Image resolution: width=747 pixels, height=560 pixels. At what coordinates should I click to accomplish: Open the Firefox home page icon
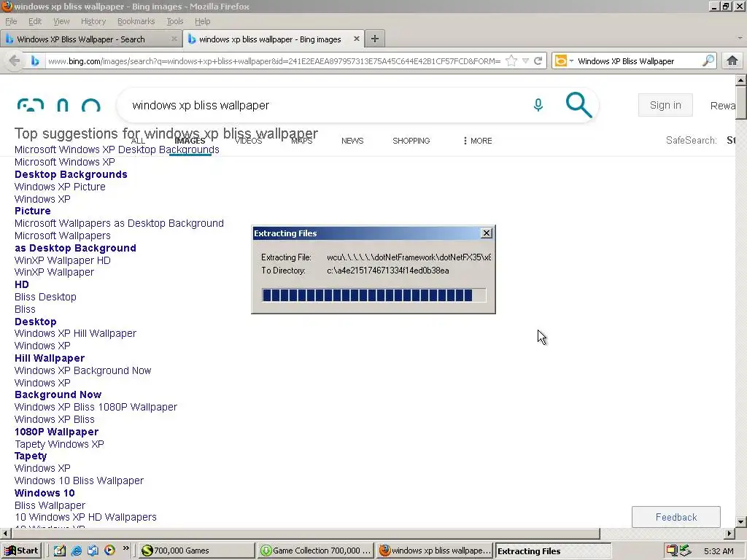tap(732, 61)
